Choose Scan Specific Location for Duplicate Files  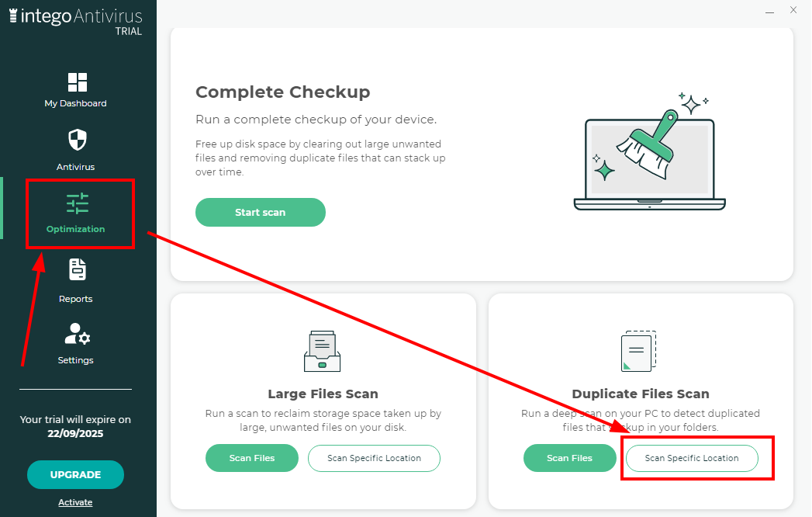tap(692, 458)
